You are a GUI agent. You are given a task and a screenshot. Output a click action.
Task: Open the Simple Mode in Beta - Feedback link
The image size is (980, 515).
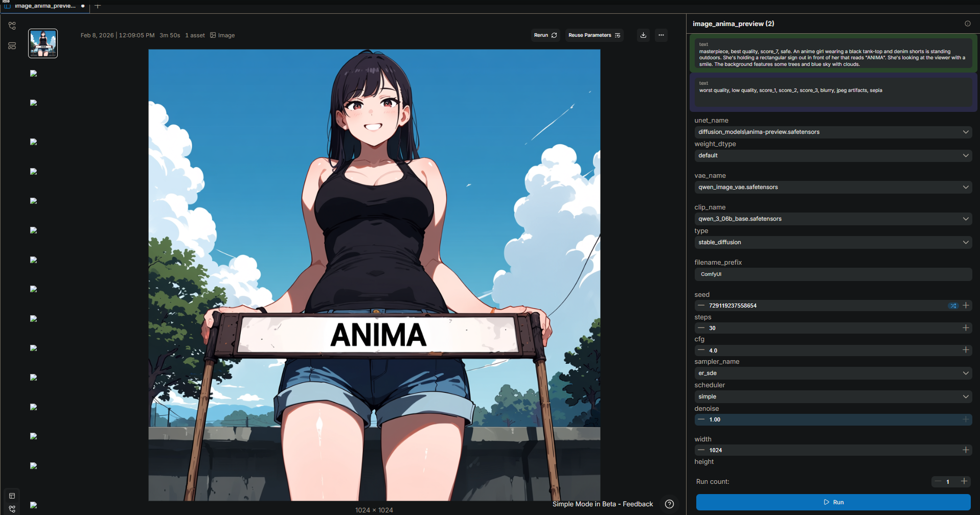[x=603, y=504]
